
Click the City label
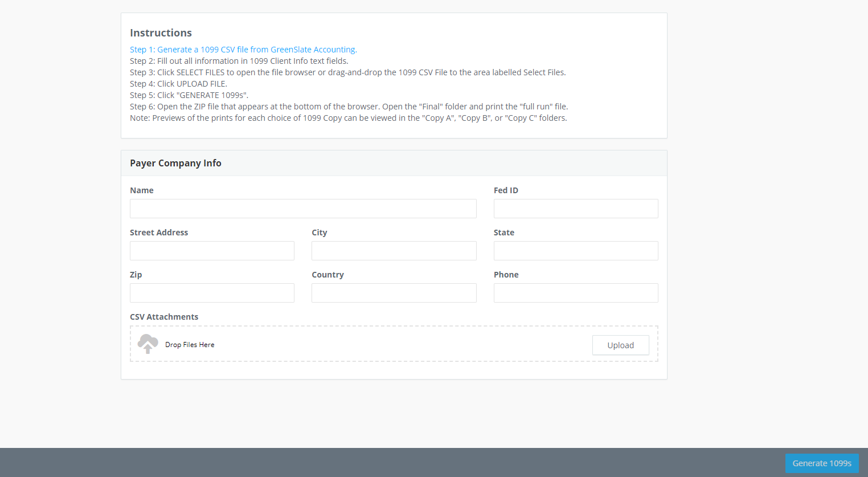tap(320, 233)
